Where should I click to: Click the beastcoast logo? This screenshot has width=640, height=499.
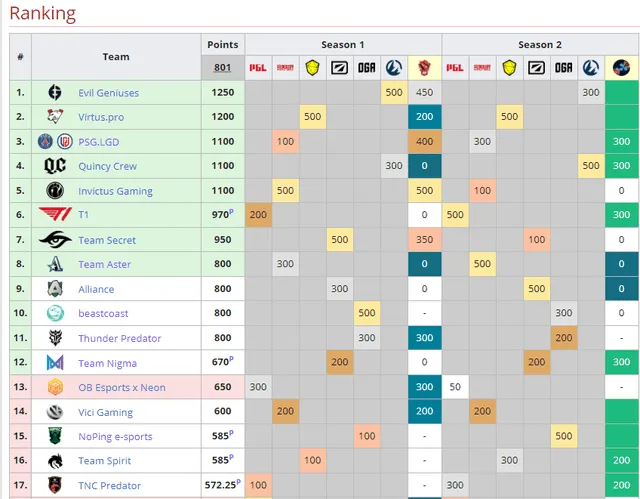point(55,313)
